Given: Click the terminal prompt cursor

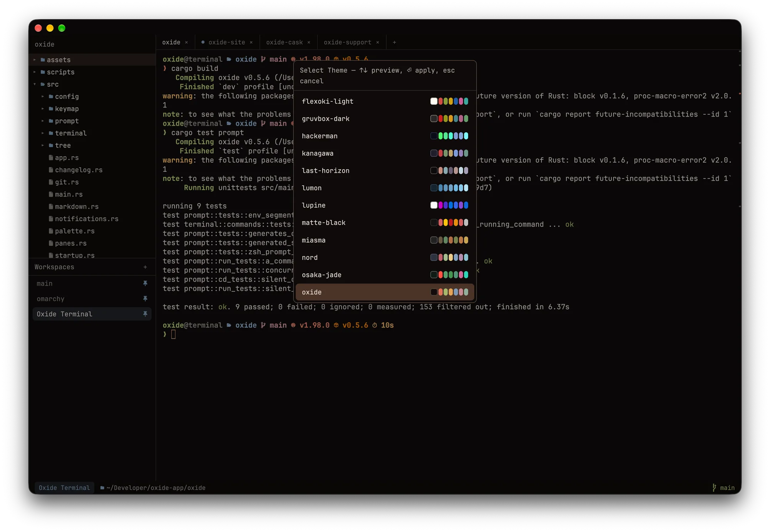Looking at the screenshot, I should 173,334.
